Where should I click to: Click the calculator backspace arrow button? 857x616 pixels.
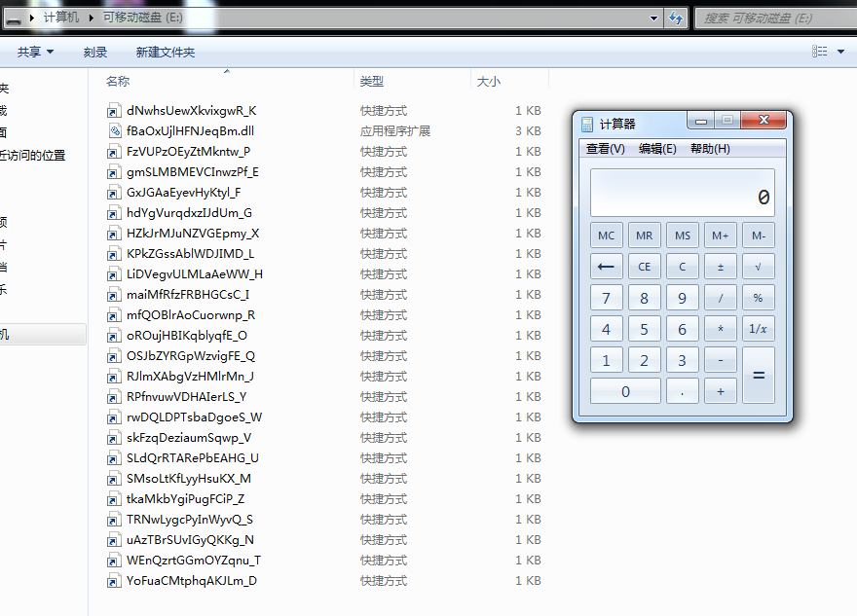606,267
